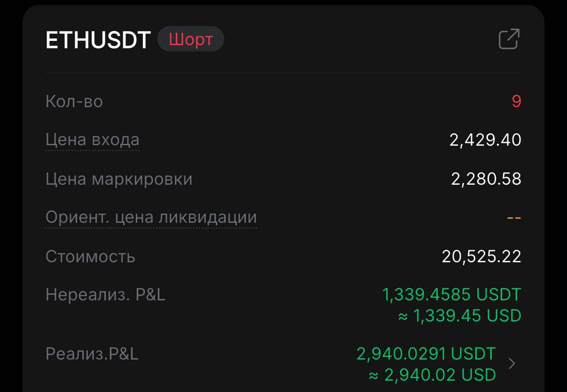Open the Цена входа tooltip link

coord(92,139)
